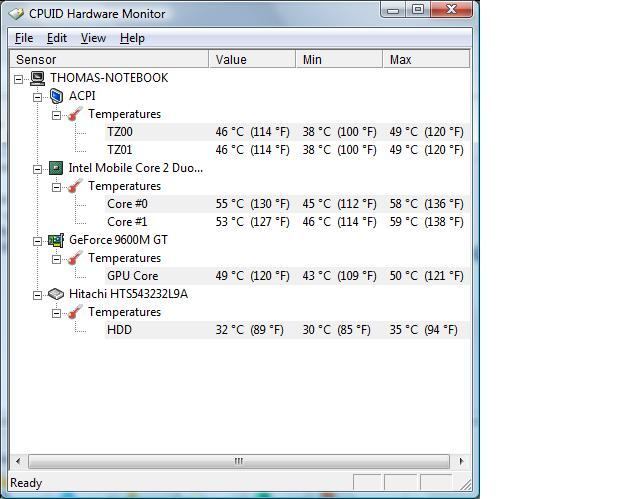640x499 pixels.
Task: Click Core #0 min 45 °C (112 °F)
Action: [339, 204]
